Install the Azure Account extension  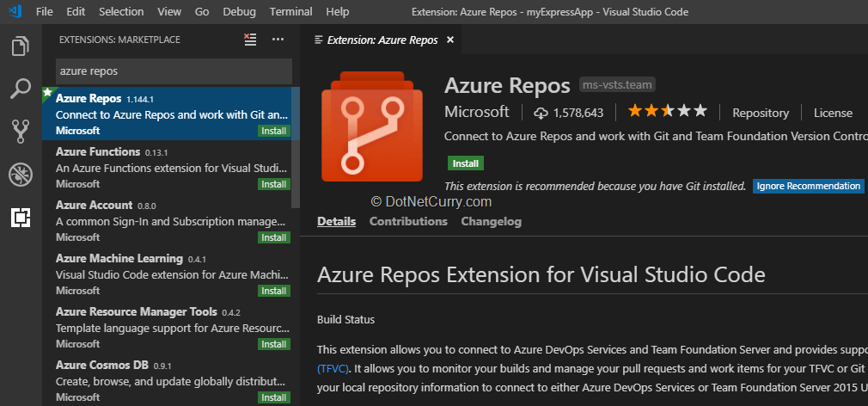(x=273, y=237)
